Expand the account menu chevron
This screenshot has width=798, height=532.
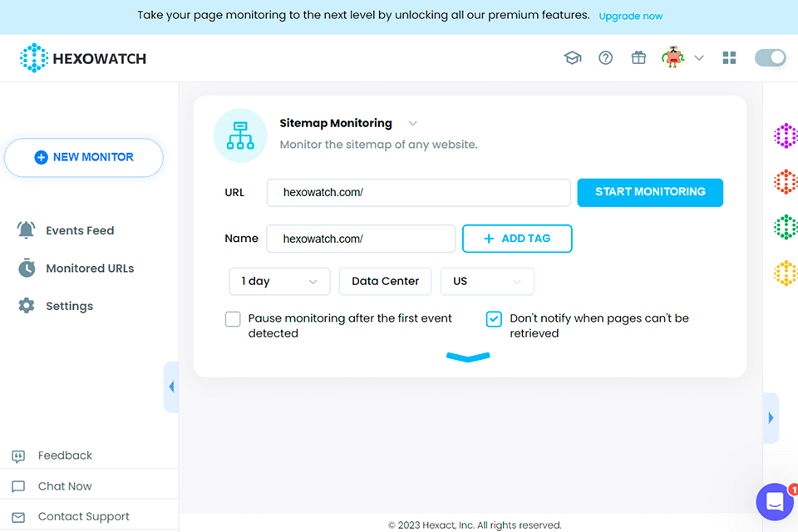click(699, 58)
